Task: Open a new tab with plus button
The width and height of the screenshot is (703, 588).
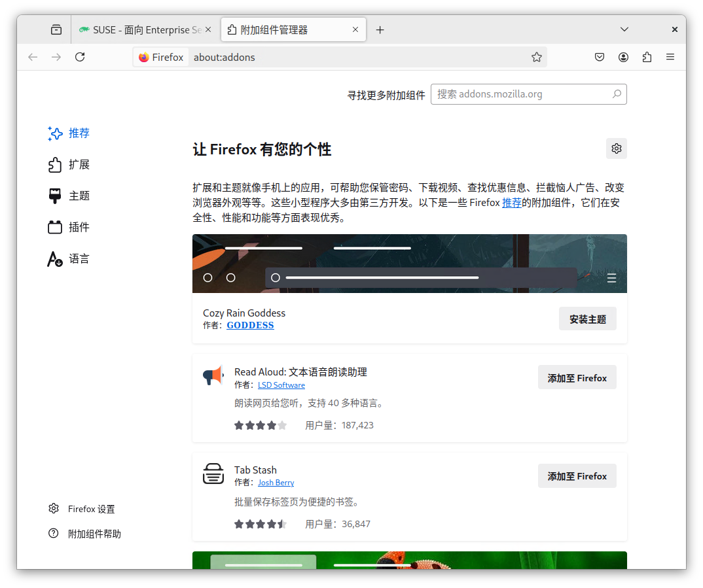Action: coord(380,29)
